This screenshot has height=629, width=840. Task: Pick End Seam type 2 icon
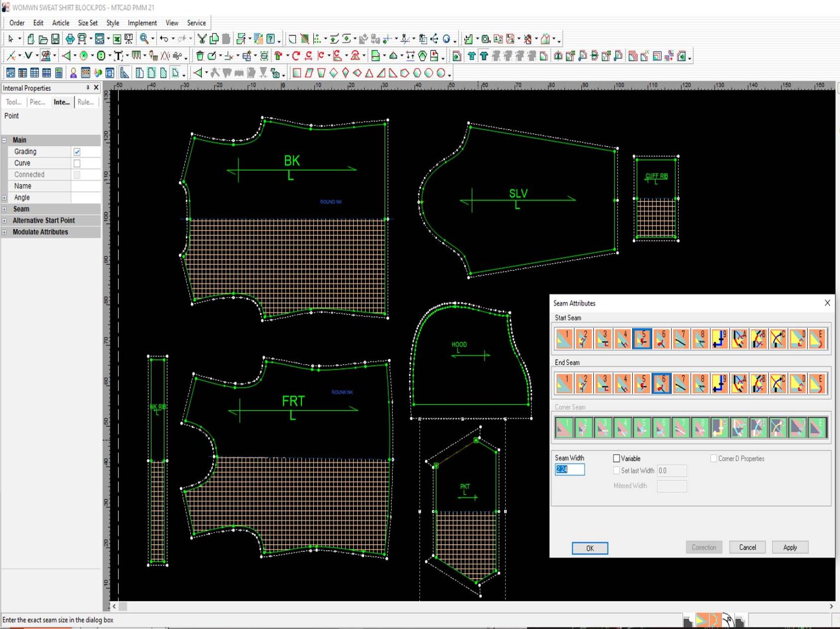584,384
